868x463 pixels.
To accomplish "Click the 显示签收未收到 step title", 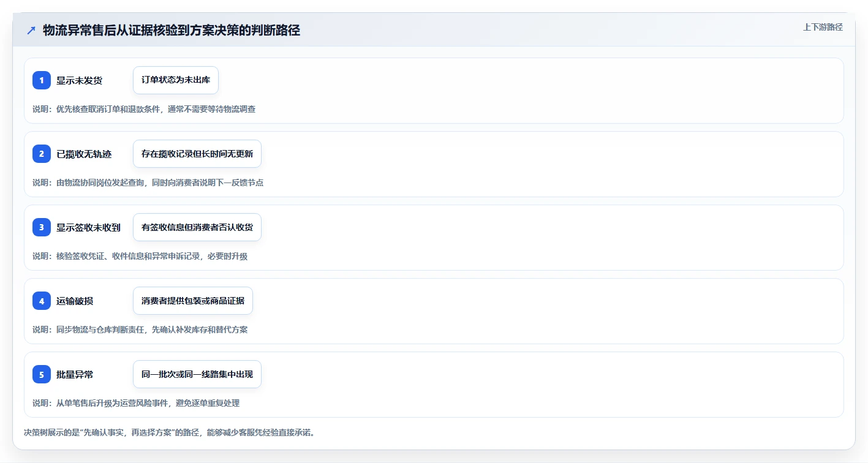I will tap(88, 227).
